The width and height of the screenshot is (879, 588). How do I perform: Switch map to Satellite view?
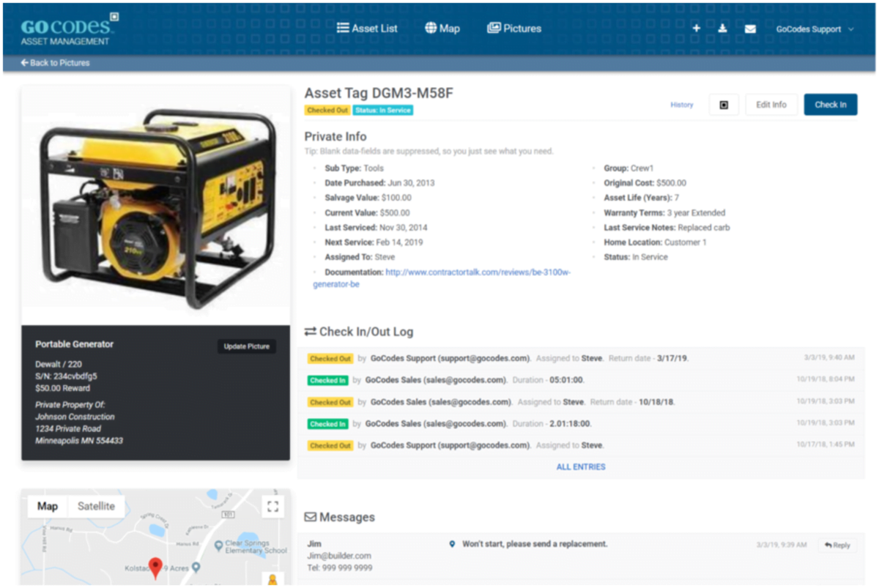click(96, 506)
